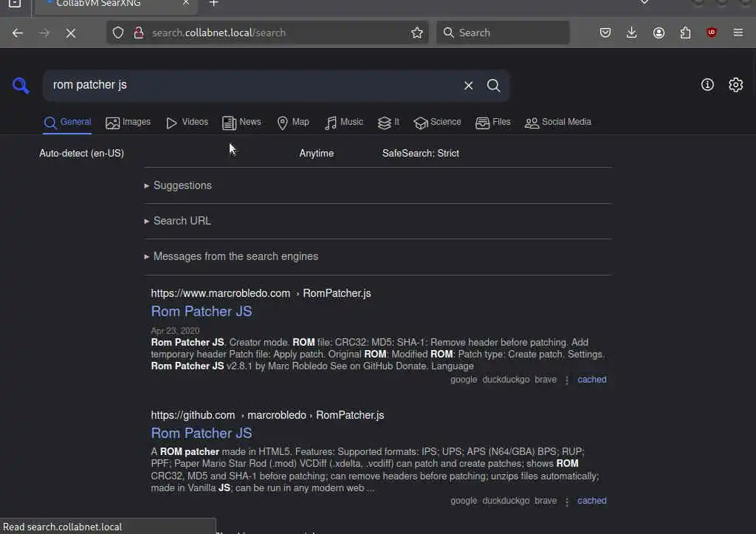Click 'duckduckgo' engine label of first result

pyautogui.click(x=506, y=380)
